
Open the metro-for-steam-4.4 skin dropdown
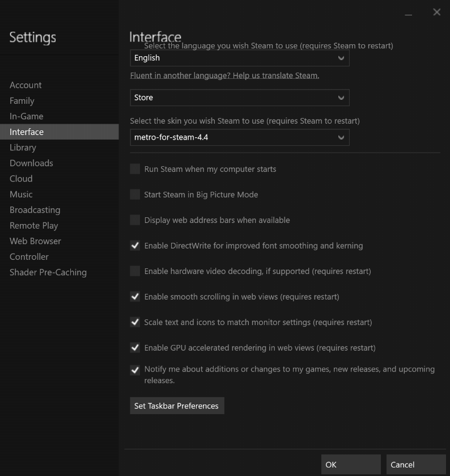[239, 137]
